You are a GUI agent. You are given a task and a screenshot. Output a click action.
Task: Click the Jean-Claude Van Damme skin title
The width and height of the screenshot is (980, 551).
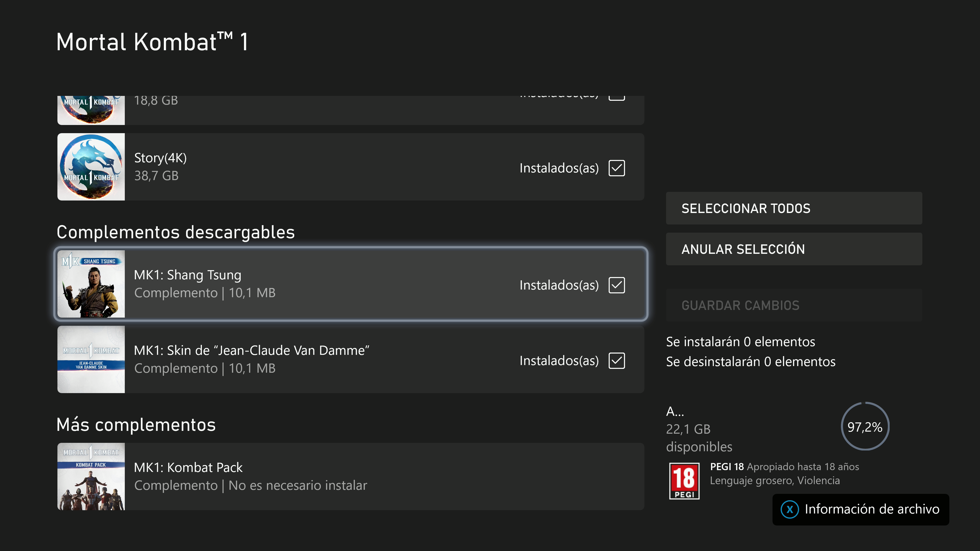coord(251,350)
